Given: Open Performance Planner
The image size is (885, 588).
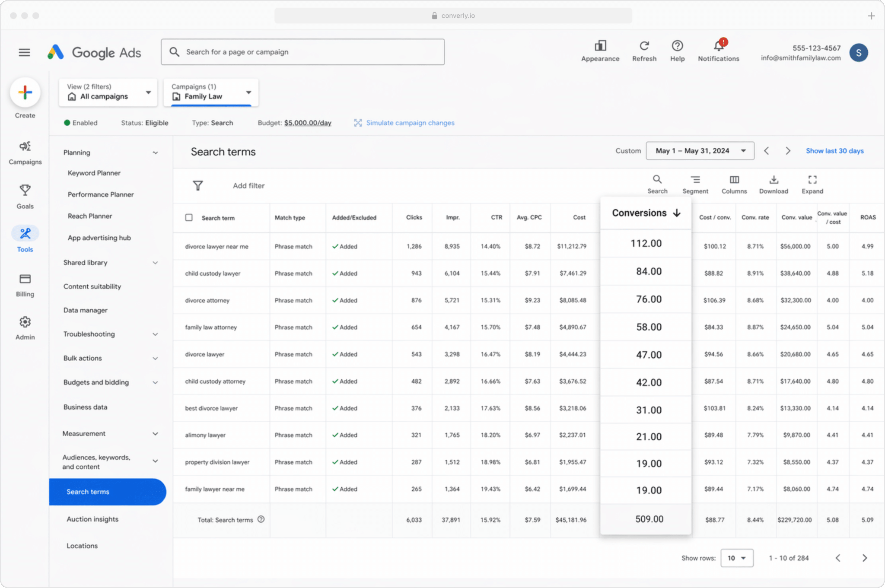Looking at the screenshot, I should click(x=101, y=194).
